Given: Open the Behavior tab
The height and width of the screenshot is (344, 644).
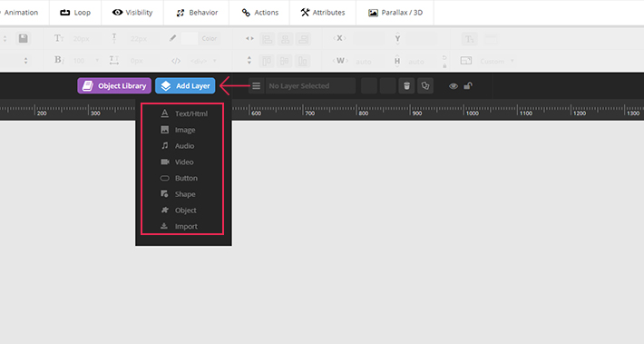Looking at the screenshot, I should pos(196,13).
